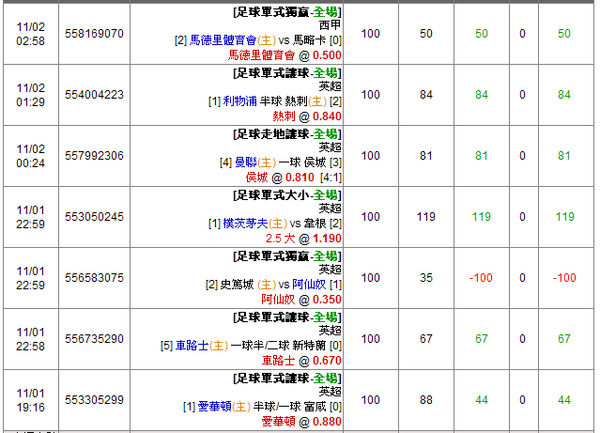Select bet ID 558169070
600x433 pixels.
[x=94, y=34]
